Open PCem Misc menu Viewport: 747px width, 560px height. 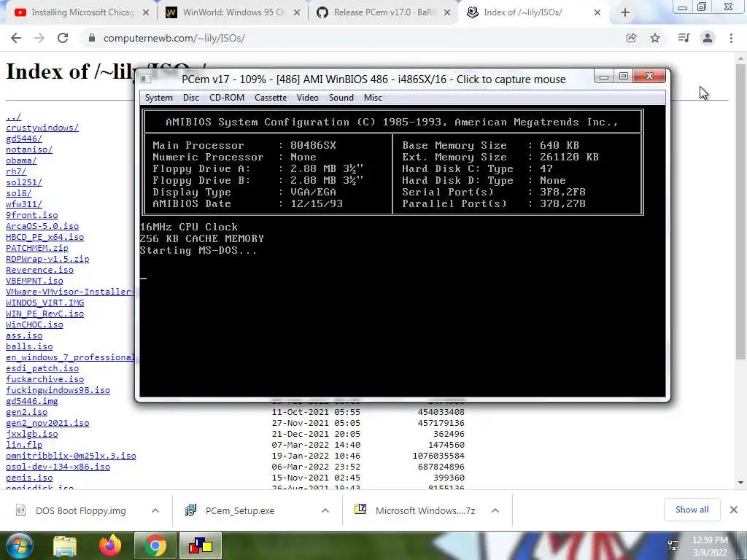[x=373, y=98]
